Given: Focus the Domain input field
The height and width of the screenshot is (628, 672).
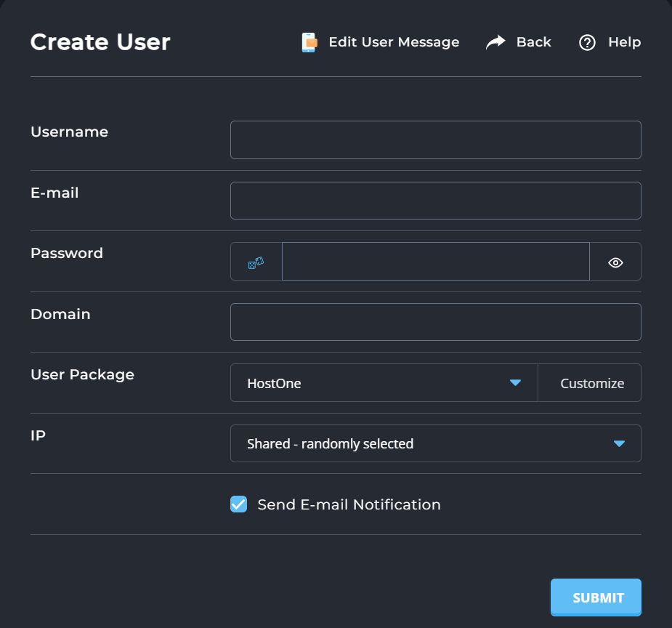Looking at the screenshot, I should coord(436,322).
